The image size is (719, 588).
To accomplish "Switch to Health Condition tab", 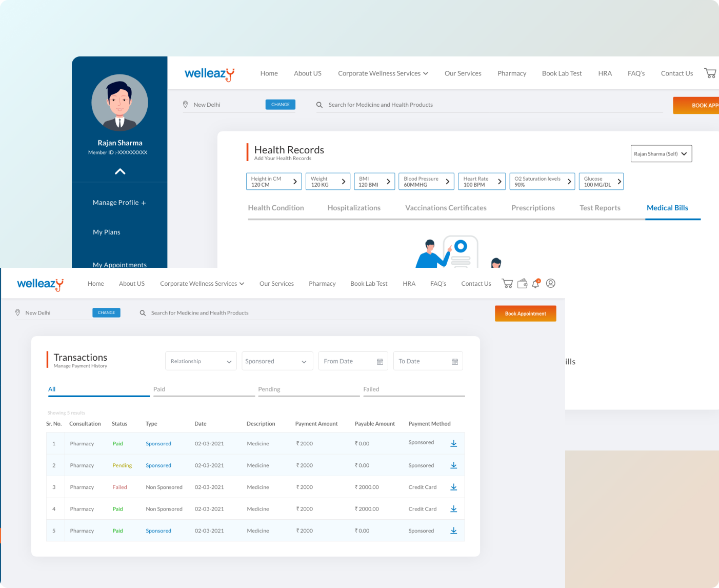I will [276, 208].
